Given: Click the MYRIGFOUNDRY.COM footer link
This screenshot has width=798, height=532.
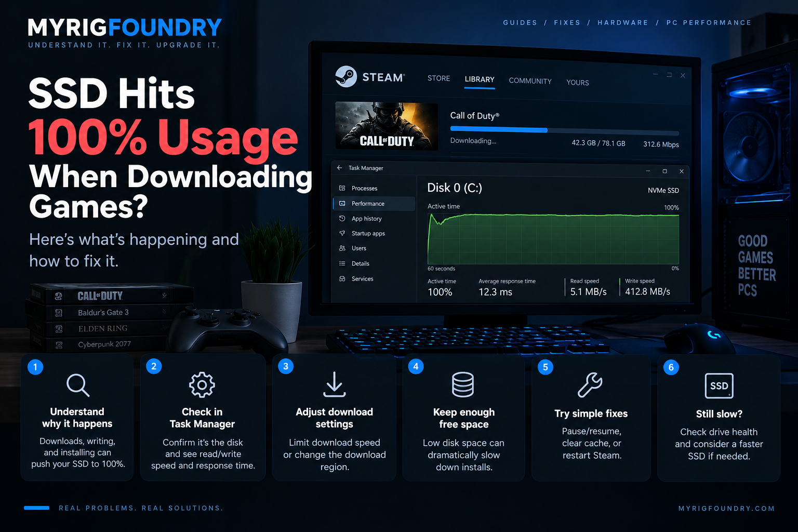Looking at the screenshot, I should click(726, 509).
